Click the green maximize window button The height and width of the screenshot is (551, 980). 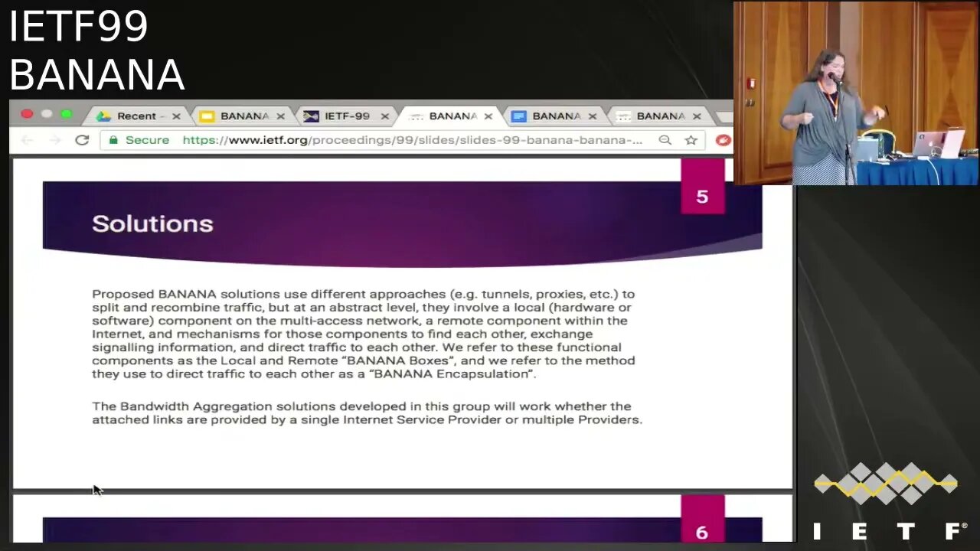click(67, 114)
